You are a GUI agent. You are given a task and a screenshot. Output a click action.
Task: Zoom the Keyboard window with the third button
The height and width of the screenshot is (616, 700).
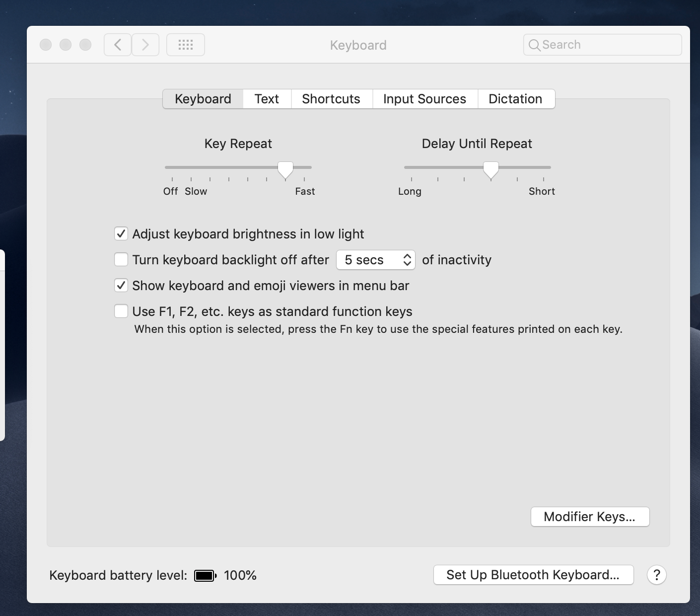tap(85, 45)
